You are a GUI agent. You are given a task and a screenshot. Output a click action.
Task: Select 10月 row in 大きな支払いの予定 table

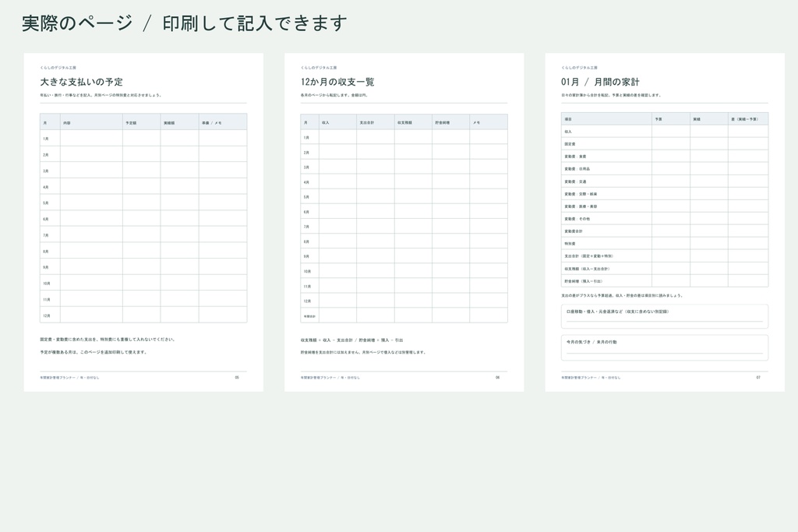143,284
